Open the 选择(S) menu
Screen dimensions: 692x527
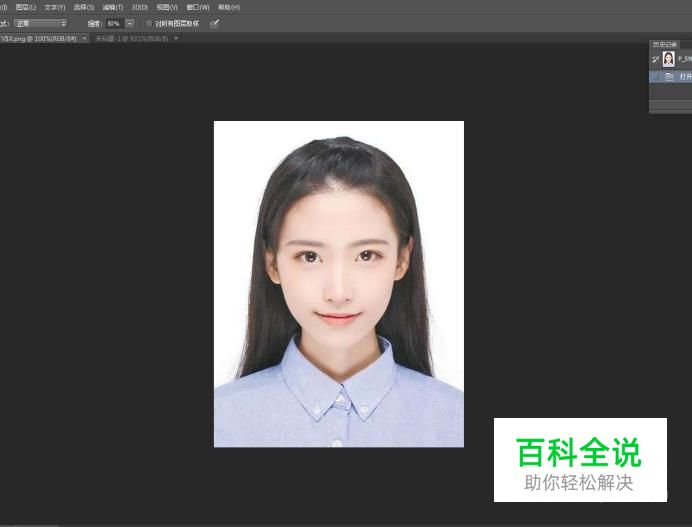tap(83, 7)
